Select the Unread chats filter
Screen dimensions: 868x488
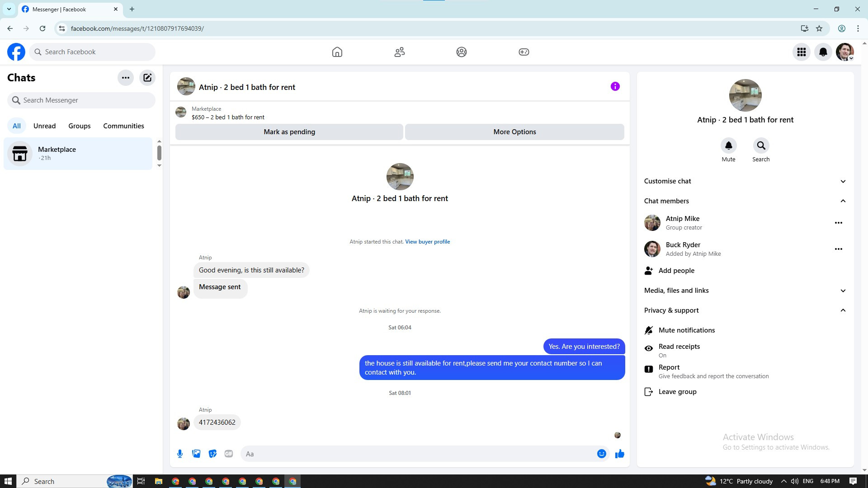(45, 126)
